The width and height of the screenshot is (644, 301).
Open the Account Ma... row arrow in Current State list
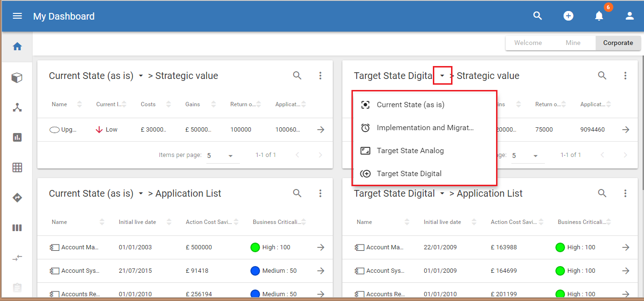tap(321, 247)
